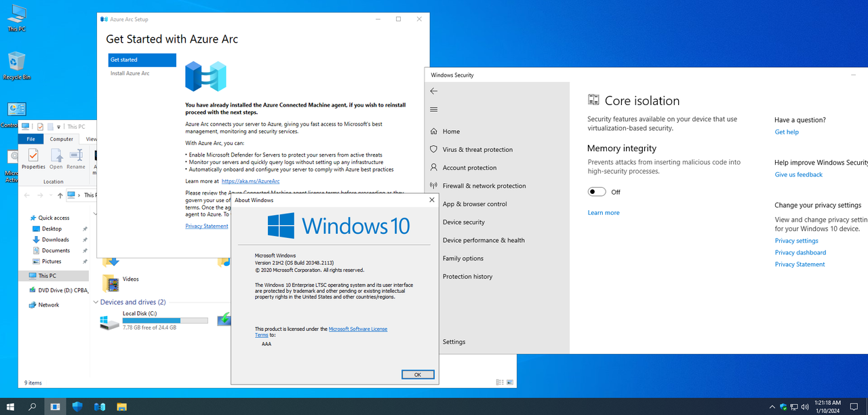Switch Explorer to large icons view
This screenshot has height=415, width=868.
click(509, 382)
